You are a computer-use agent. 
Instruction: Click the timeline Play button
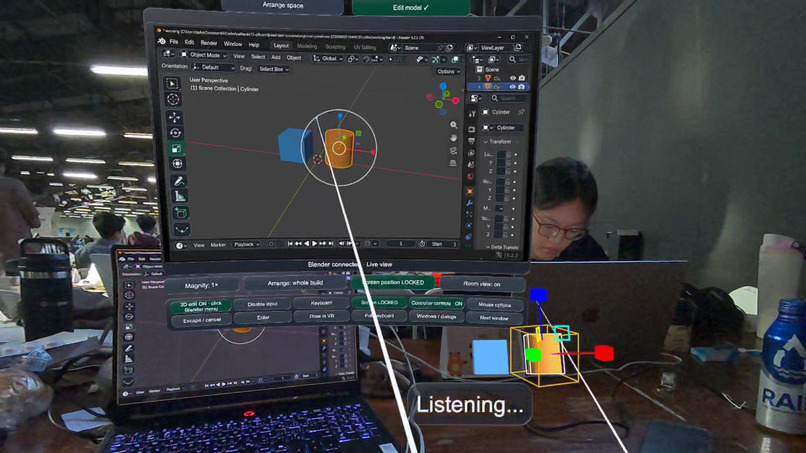point(315,244)
